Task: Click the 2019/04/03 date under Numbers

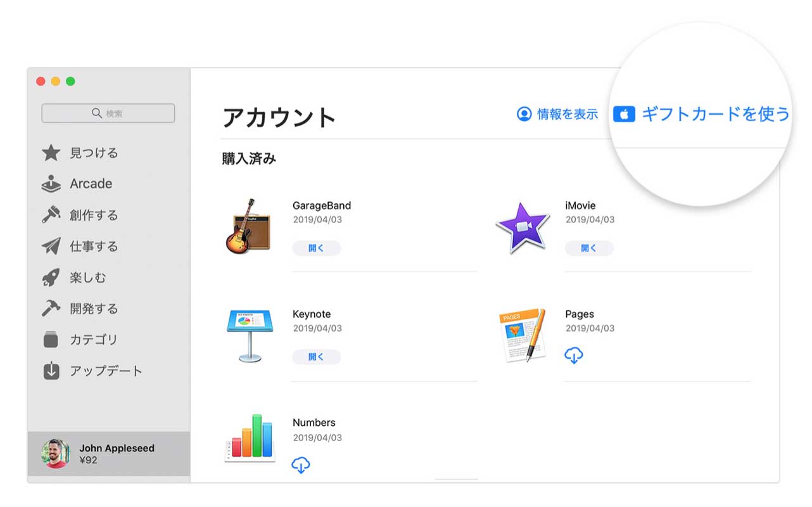Action: click(317, 437)
